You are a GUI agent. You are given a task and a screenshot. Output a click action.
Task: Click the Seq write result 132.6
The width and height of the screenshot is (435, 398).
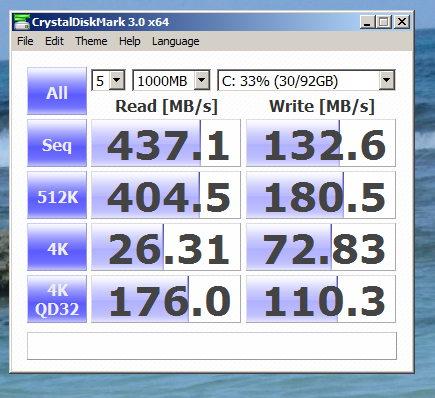321,143
